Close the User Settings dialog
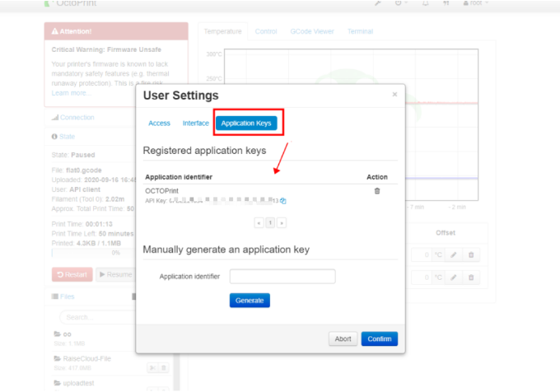This screenshot has height=392, width=560. 394,94
